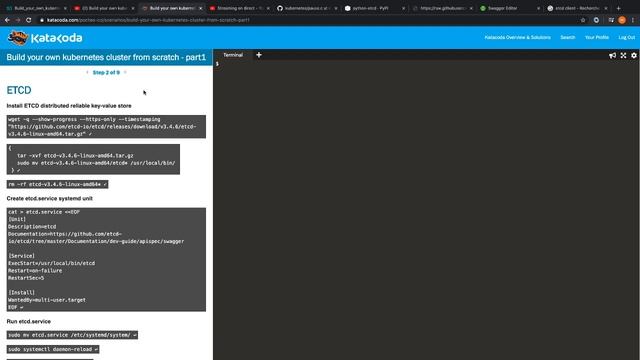Click the browser forward arrow
This screenshot has width=640, height=360.
coord(18,20)
